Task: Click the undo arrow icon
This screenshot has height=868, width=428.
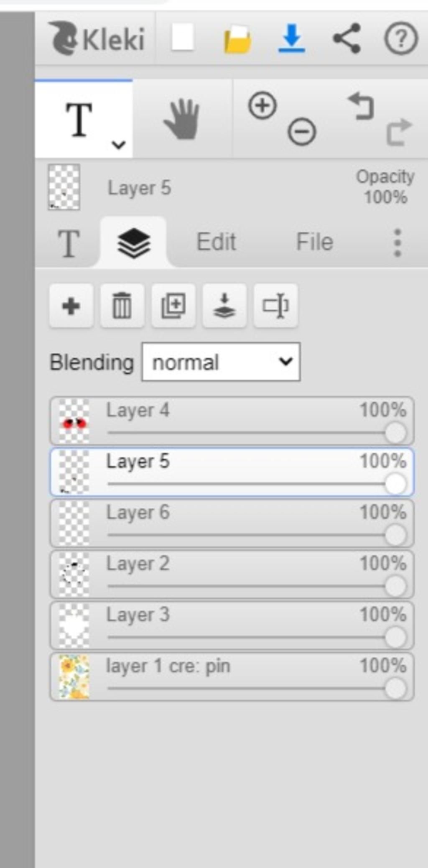Action: (x=361, y=107)
